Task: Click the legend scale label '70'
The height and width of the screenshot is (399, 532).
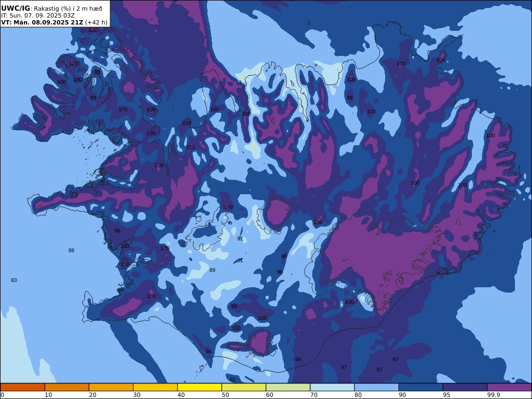Action: [314, 395]
